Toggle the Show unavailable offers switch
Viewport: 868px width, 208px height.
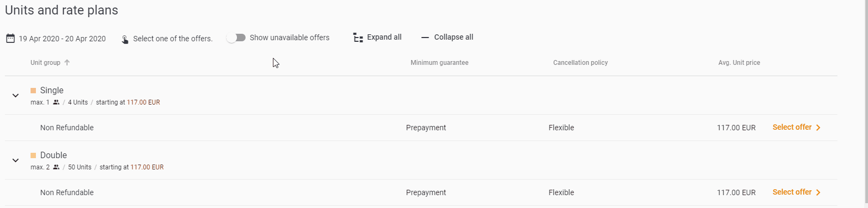pos(236,38)
